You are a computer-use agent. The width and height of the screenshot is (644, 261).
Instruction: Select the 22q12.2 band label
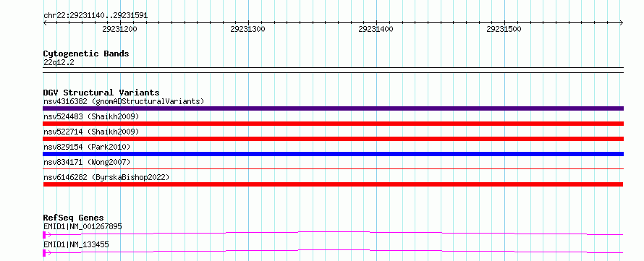tap(59, 63)
